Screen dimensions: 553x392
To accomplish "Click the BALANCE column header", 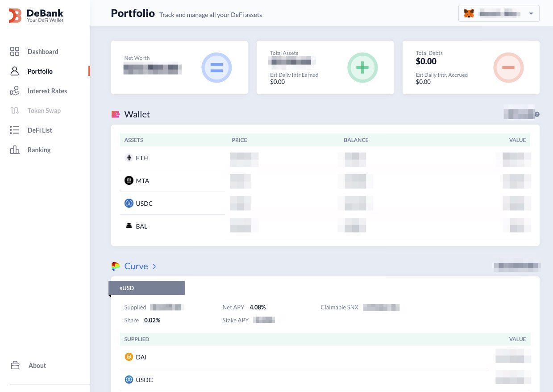I will click(x=356, y=140).
